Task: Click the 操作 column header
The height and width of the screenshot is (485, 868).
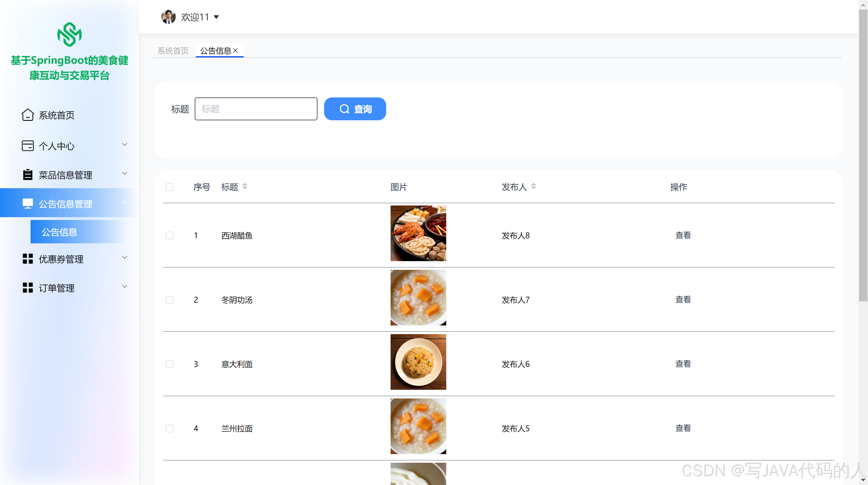Action: point(679,187)
